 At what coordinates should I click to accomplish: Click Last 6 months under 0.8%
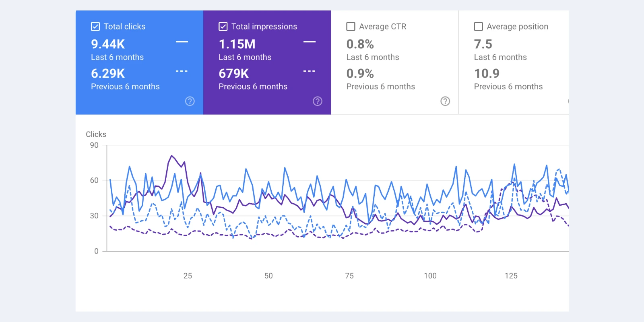[373, 57]
